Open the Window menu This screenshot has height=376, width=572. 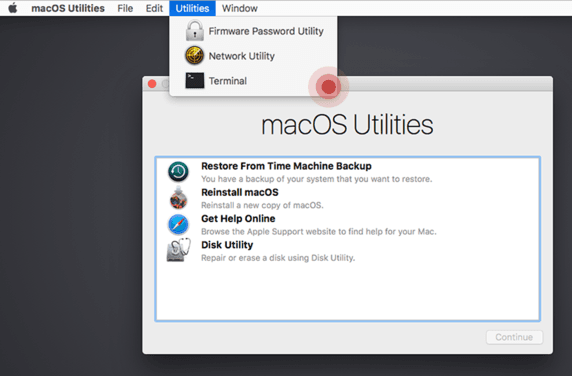point(240,8)
